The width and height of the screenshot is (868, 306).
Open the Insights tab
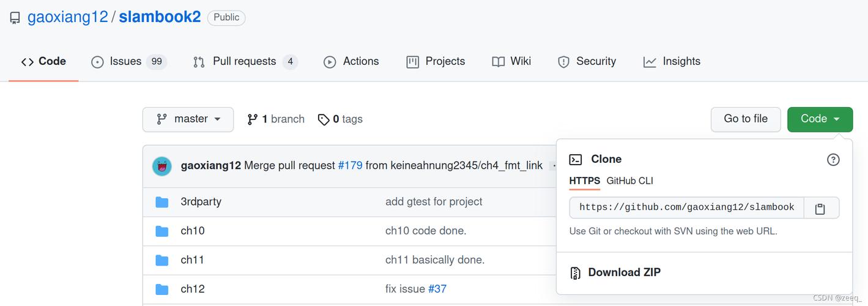pos(672,61)
